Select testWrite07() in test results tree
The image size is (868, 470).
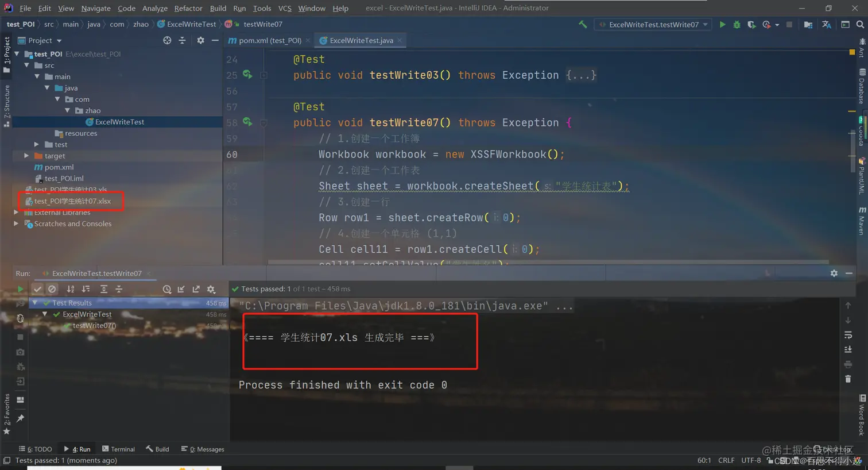(x=94, y=326)
